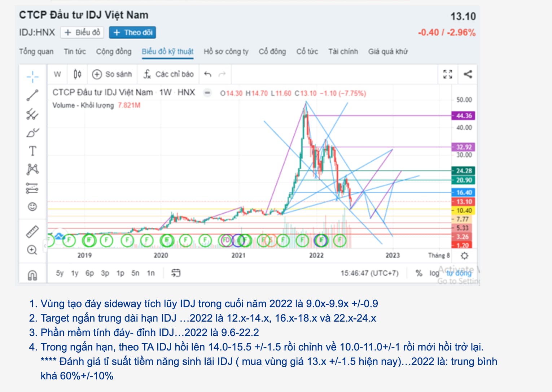
Task: Enter fullscreen chart mode
Action: [448, 74]
